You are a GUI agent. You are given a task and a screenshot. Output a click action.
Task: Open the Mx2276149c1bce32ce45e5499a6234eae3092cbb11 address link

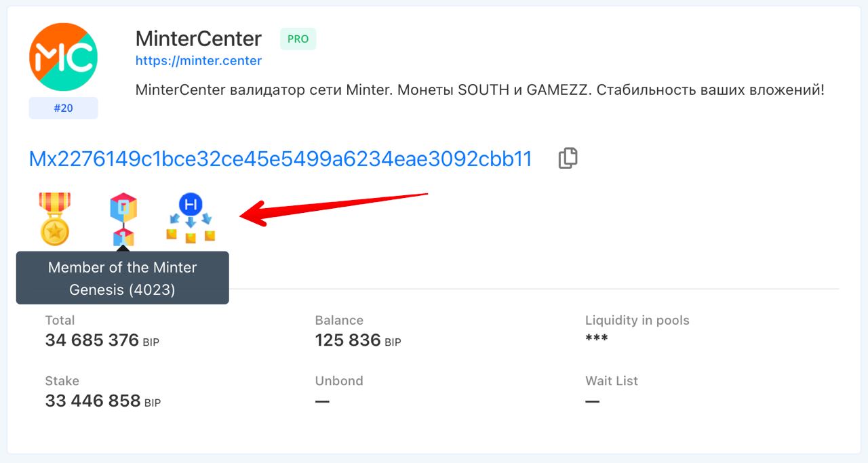pos(281,159)
